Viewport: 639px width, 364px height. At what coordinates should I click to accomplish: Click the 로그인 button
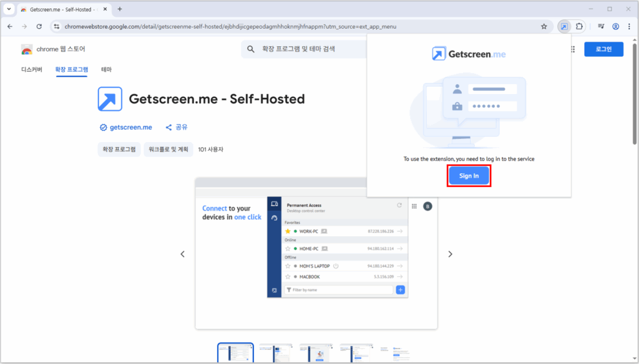pyautogui.click(x=603, y=49)
